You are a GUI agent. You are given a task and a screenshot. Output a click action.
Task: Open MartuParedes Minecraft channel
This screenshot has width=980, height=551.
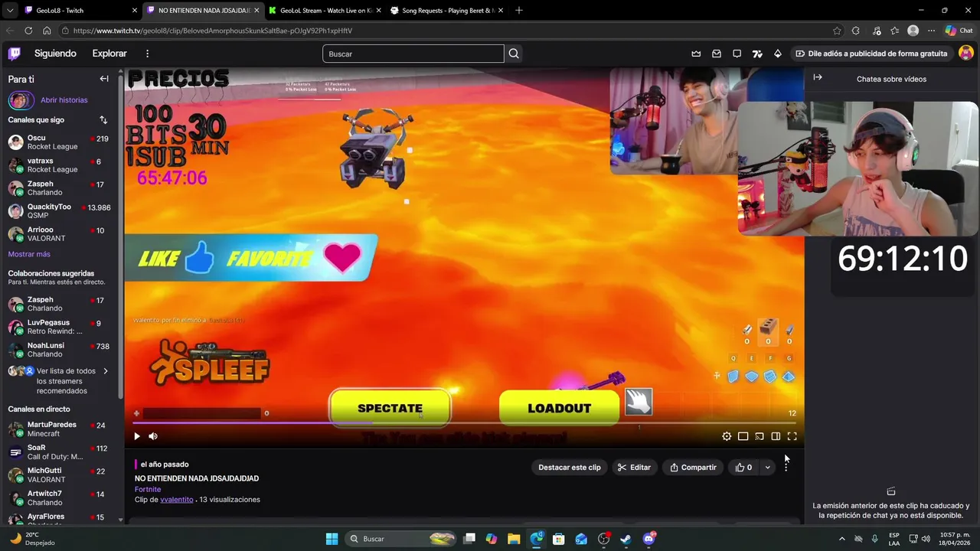pos(59,429)
